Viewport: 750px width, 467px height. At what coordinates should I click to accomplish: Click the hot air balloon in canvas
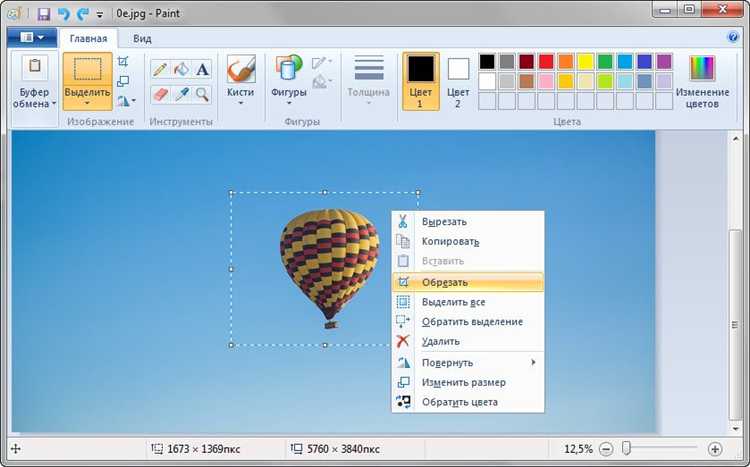[330, 268]
